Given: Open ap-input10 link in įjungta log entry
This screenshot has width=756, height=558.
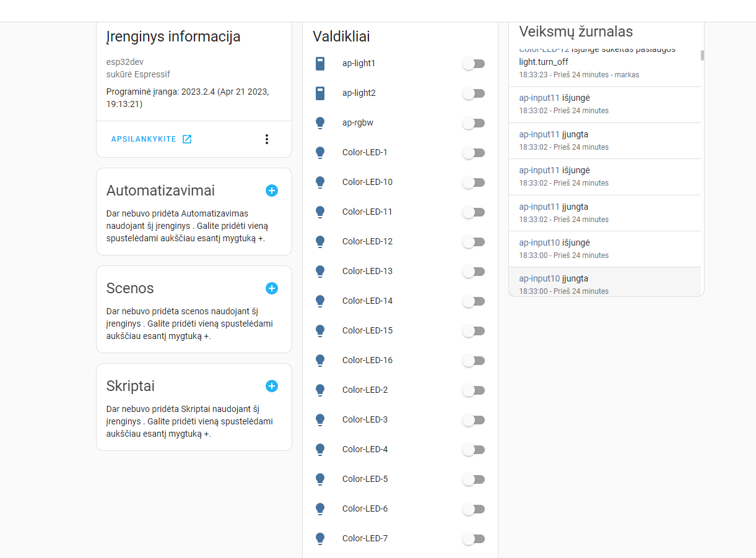Looking at the screenshot, I should [539, 278].
